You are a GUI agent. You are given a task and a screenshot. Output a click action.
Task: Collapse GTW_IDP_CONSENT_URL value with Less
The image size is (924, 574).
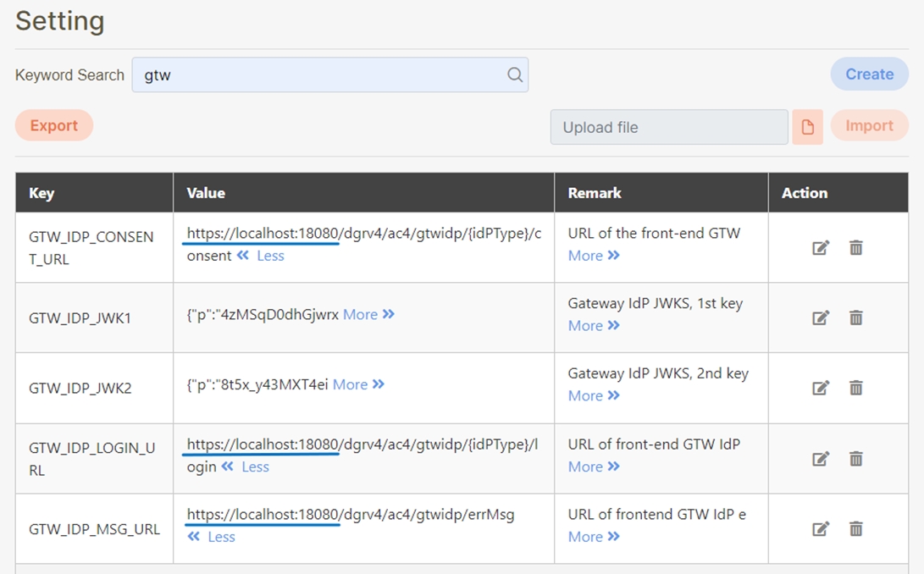pos(261,256)
